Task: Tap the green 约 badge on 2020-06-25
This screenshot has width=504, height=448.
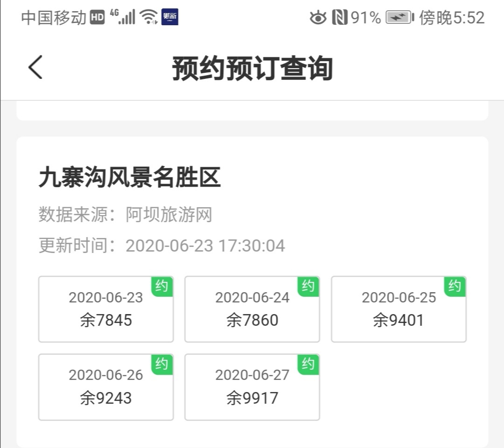Action: click(x=455, y=286)
